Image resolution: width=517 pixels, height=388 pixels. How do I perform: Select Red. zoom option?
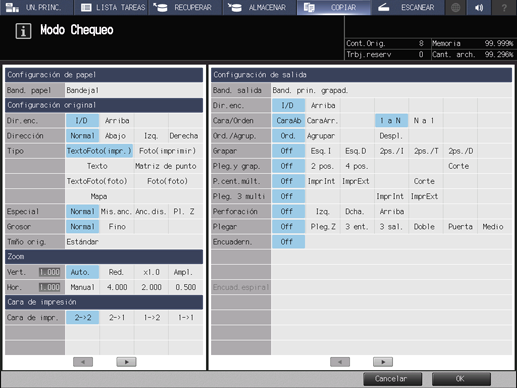coord(117,272)
